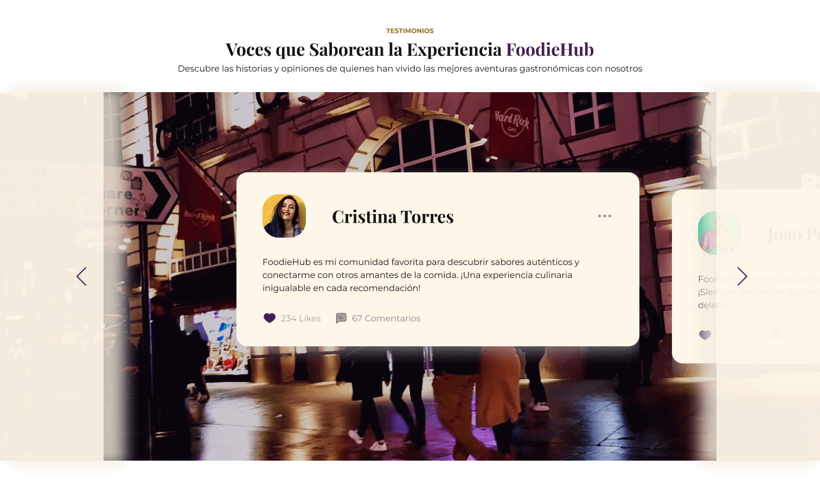Click the heart icon on Joao's faded card
Screen dimensions: 820x504
[x=705, y=335]
